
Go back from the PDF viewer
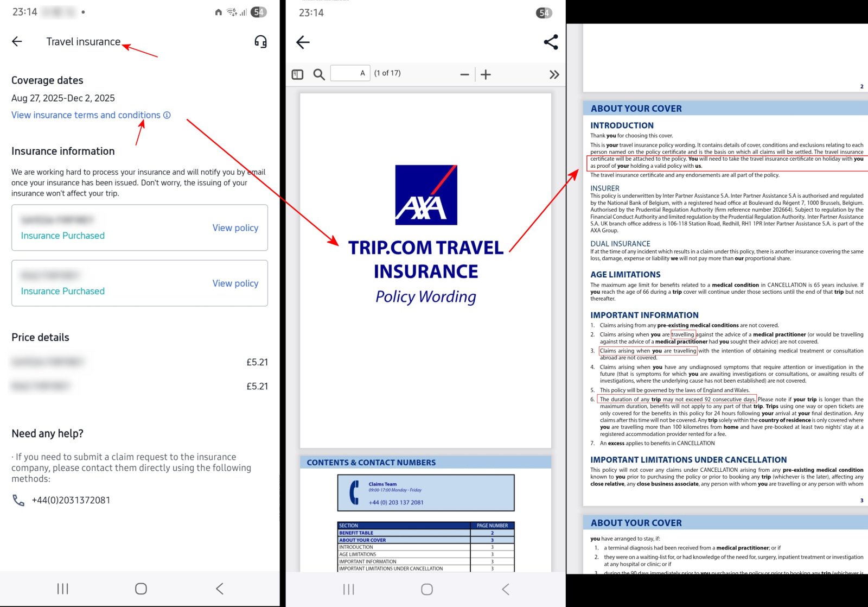coord(303,42)
